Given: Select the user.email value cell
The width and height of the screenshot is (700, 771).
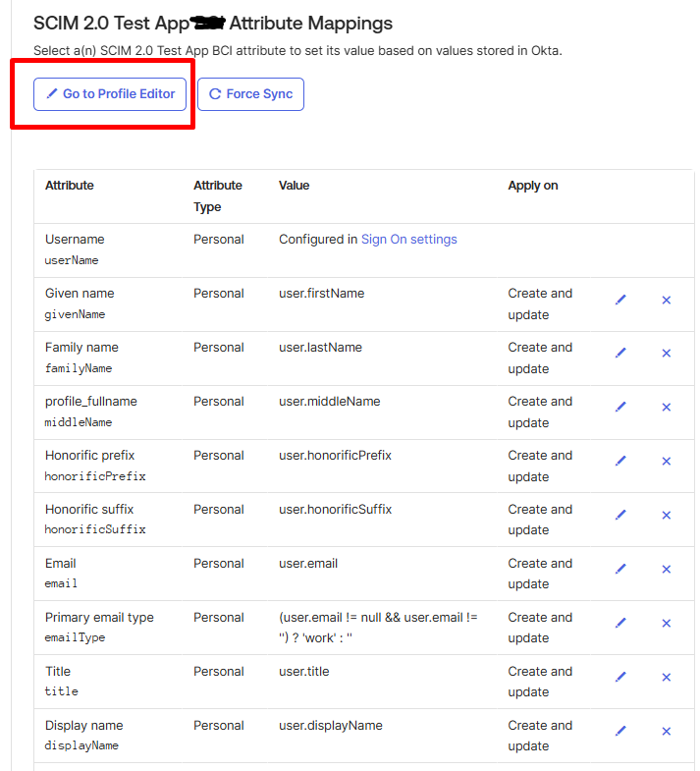Looking at the screenshot, I should 308,564.
